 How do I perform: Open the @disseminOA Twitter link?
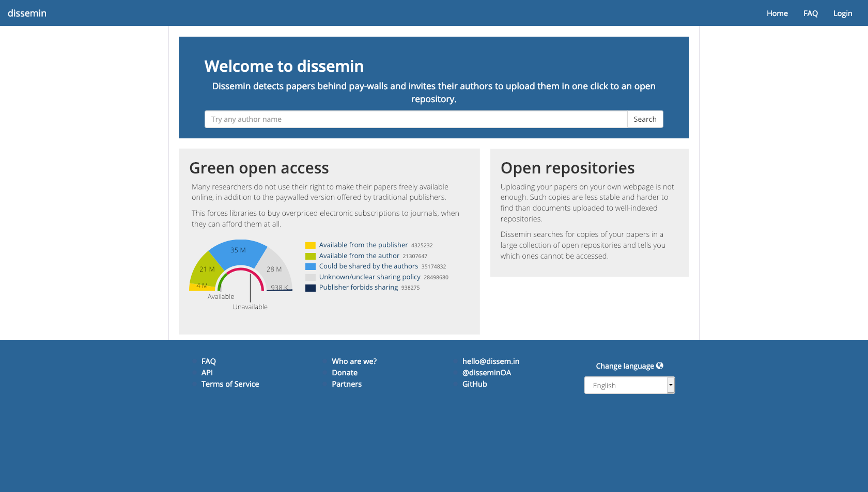(487, 373)
